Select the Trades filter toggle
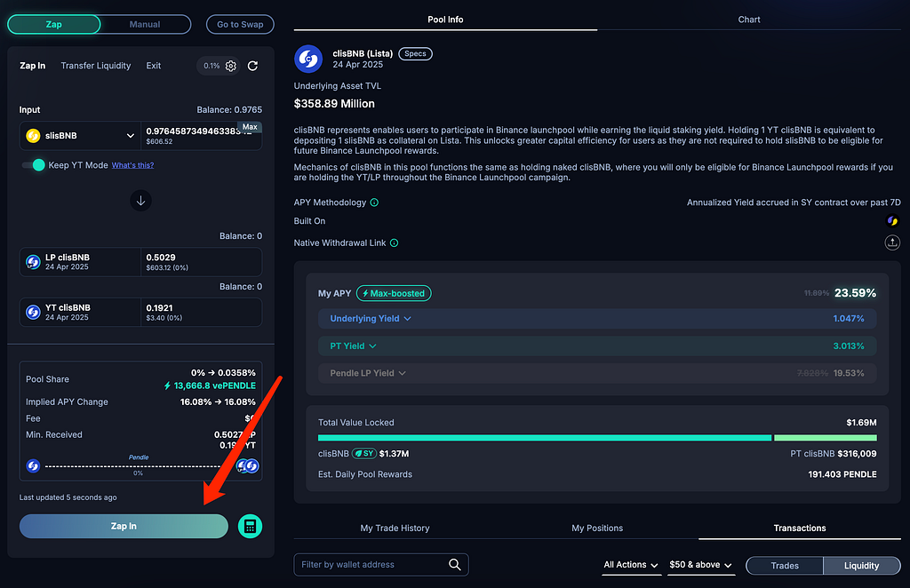 (x=785, y=566)
